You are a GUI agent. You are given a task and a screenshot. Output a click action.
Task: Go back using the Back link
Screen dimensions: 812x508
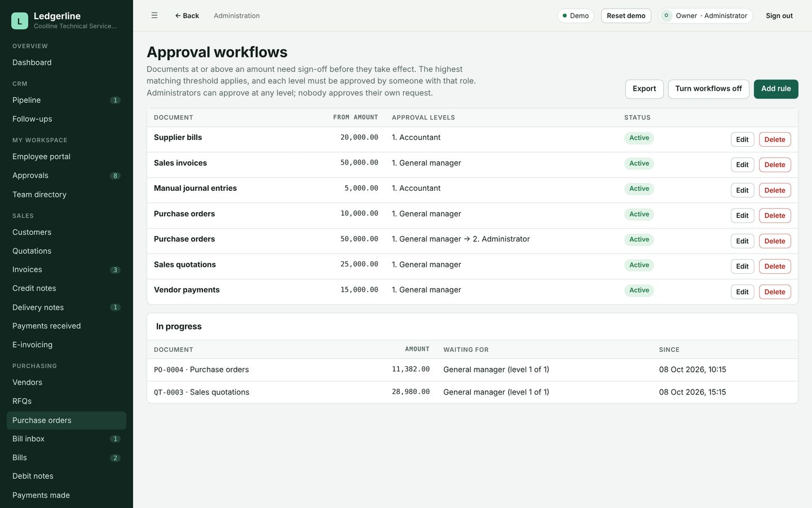coord(187,16)
